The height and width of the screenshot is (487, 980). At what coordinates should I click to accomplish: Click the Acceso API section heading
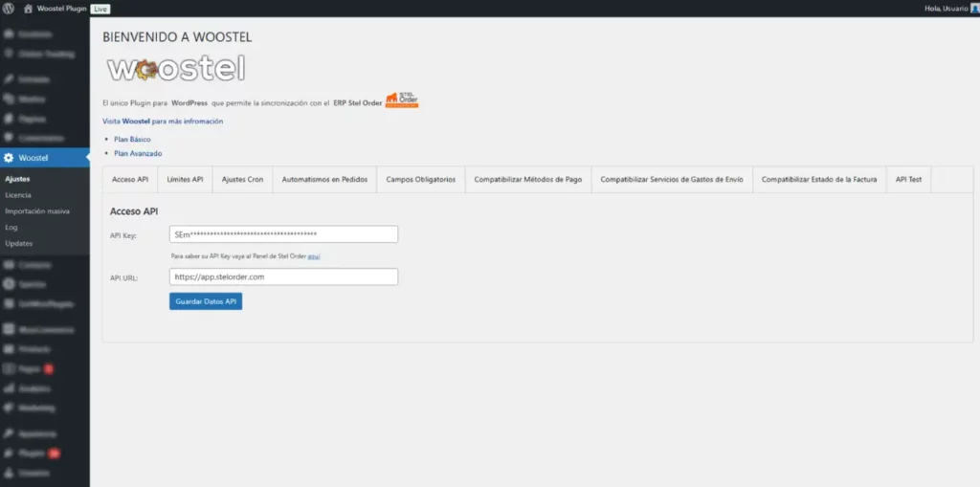coord(134,211)
